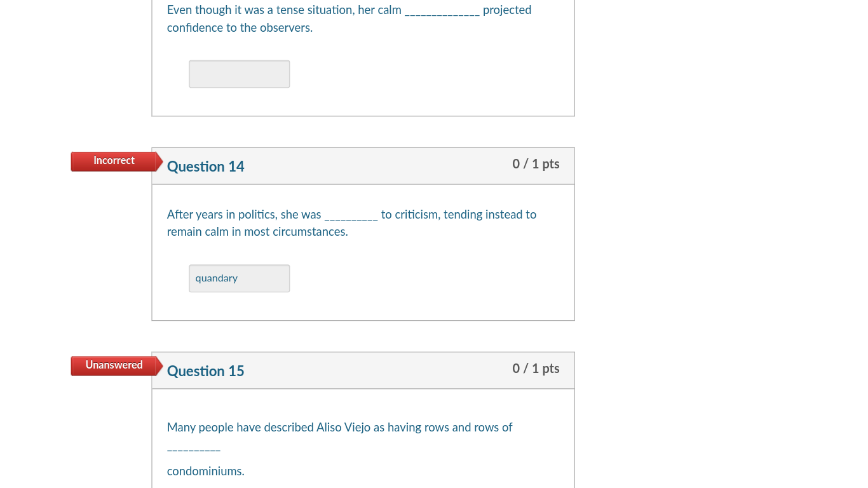868x488 pixels.
Task: Click the phrase "to criticism, tending instead to"
Action: [x=458, y=215]
